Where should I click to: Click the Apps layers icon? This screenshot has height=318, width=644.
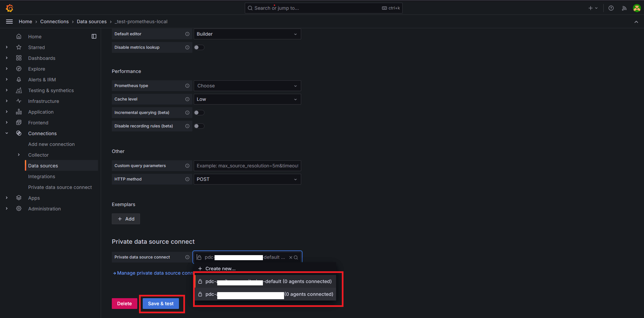[19, 198]
